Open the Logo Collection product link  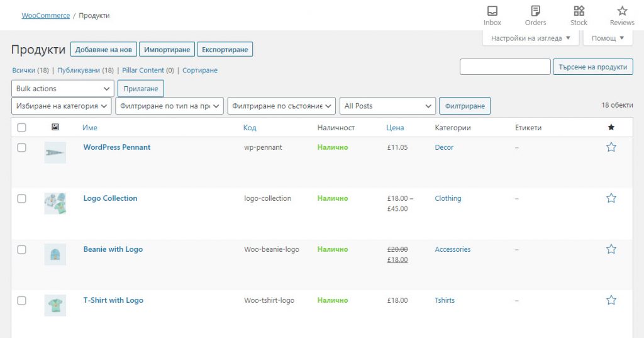110,198
